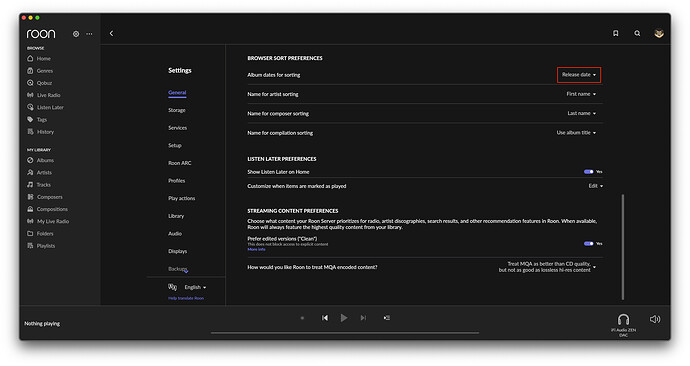Open Tags in the sidebar

[37, 120]
